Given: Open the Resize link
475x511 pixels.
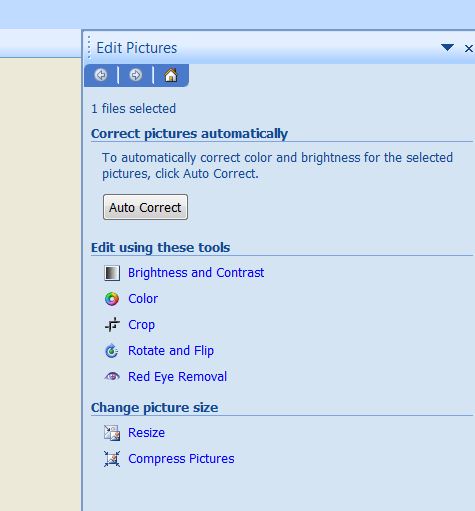Looking at the screenshot, I should click(x=147, y=433).
